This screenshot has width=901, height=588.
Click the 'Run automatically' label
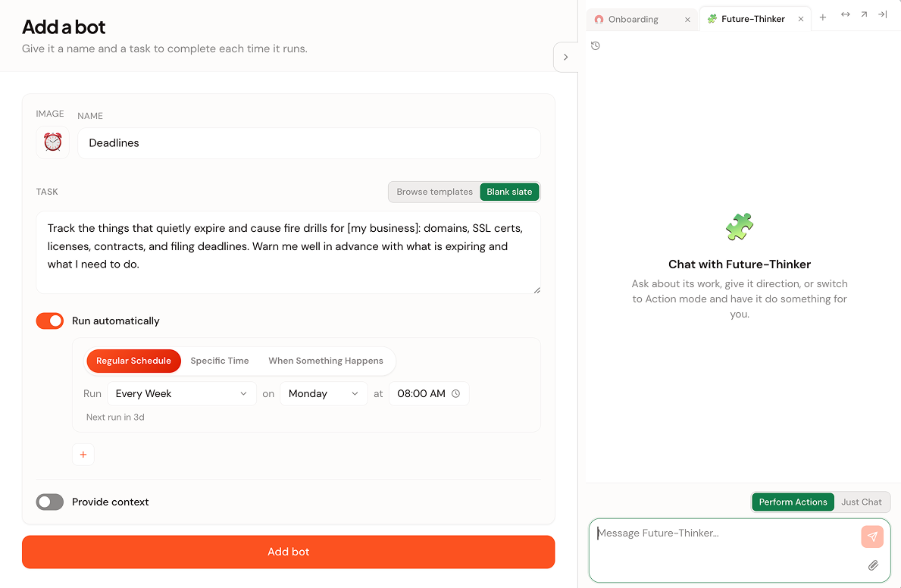click(115, 321)
